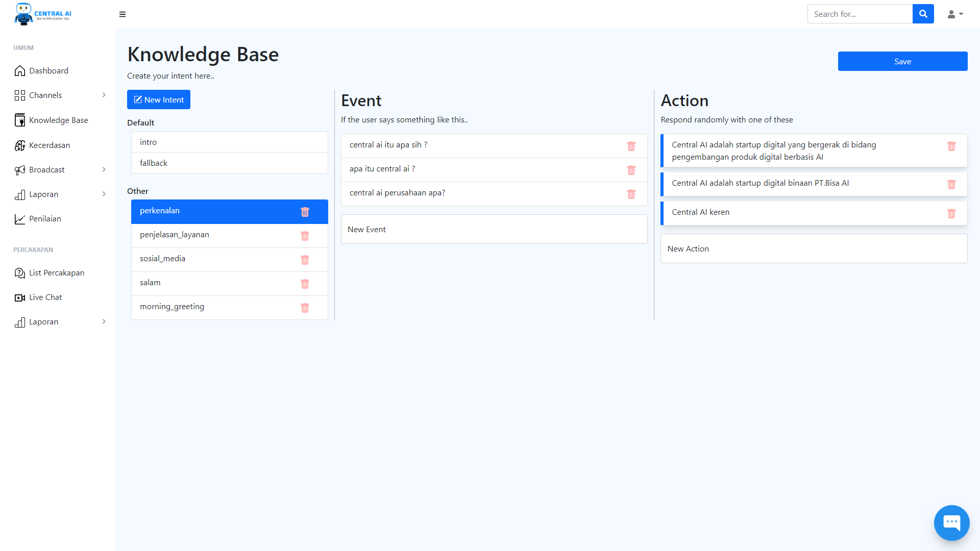Click the New Action input field

click(814, 248)
